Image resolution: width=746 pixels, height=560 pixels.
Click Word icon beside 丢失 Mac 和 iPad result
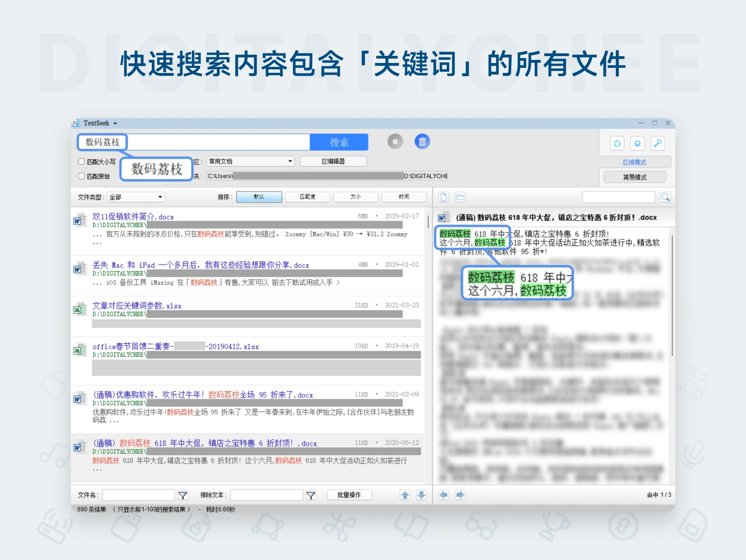(x=80, y=268)
